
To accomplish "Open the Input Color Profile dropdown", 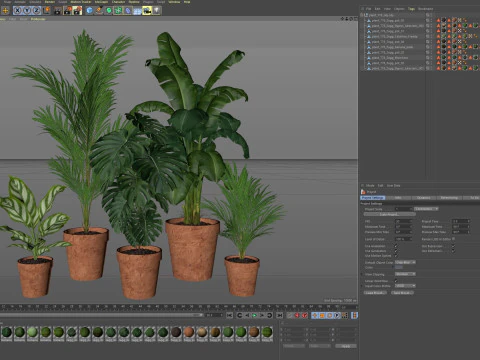I will pyautogui.click(x=405, y=286).
